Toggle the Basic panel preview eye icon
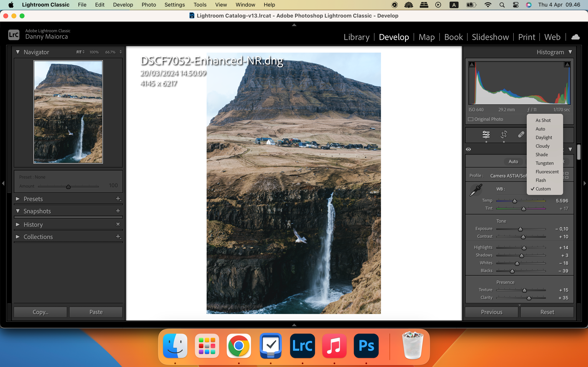Image resolution: width=588 pixels, height=367 pixels. tap(468, 149)
